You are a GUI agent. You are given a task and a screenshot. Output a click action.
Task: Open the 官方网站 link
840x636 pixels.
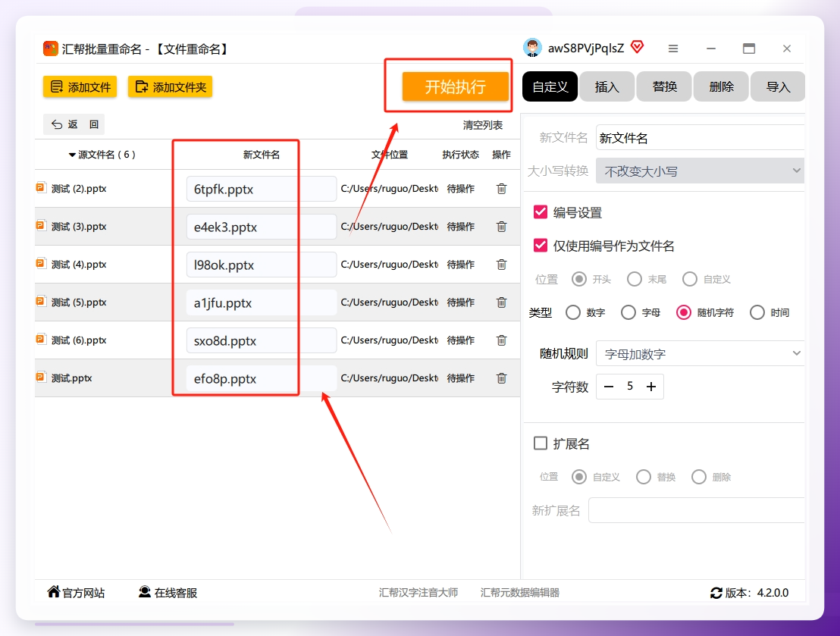pos(76,593)
